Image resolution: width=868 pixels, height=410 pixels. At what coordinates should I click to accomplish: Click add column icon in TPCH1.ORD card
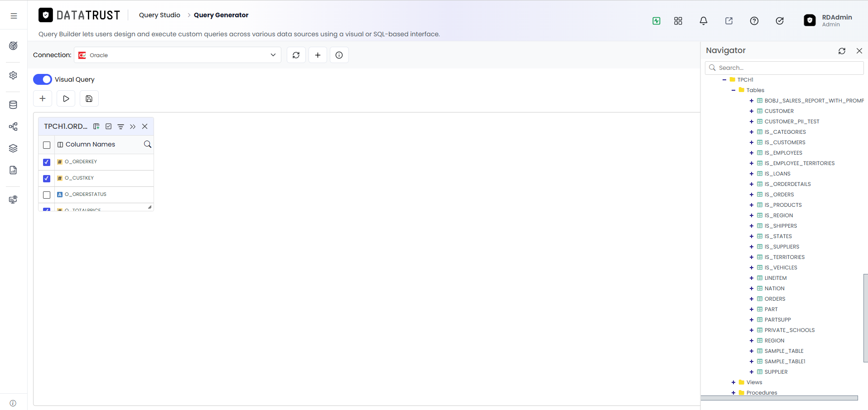pyautogui.click(x=96, y=127)
